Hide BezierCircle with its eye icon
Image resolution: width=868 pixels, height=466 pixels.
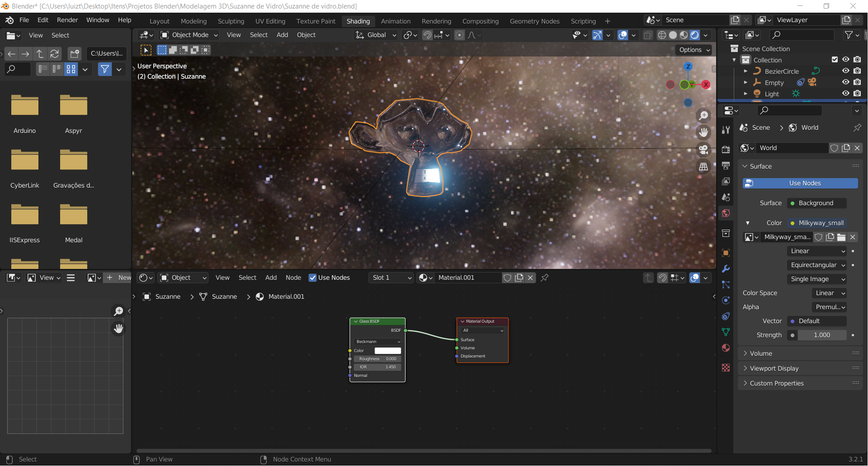pyautogui.click(x=845, y=71)
